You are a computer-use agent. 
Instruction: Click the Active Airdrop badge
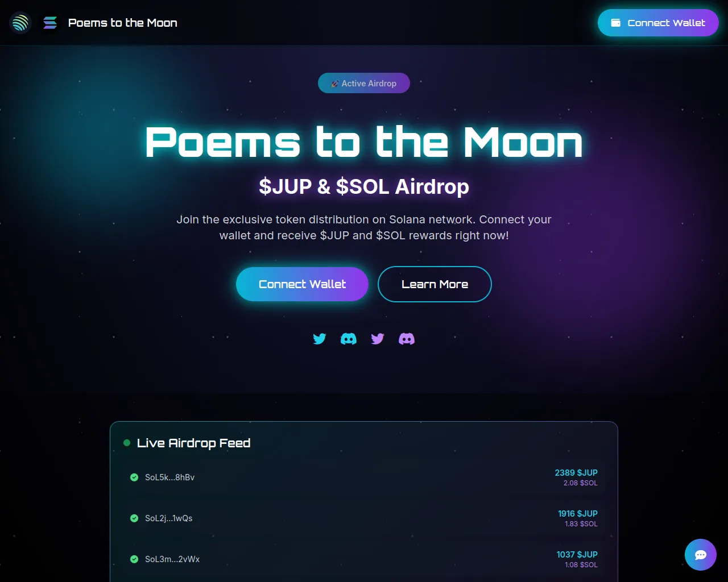(x=364, y=83)
